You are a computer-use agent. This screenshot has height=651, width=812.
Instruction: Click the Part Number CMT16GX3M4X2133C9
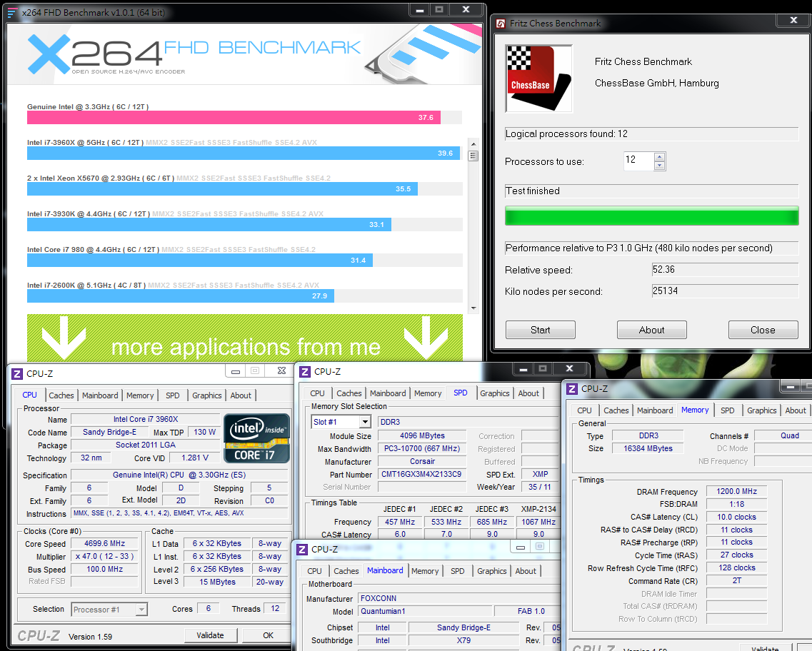pos(421,474)
